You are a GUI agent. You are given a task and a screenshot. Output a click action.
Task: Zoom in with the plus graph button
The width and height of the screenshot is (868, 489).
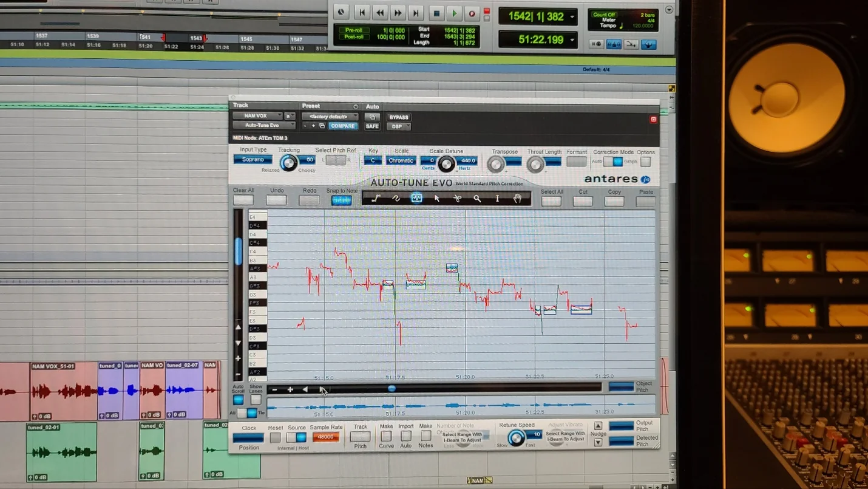[x=290, y=389]
